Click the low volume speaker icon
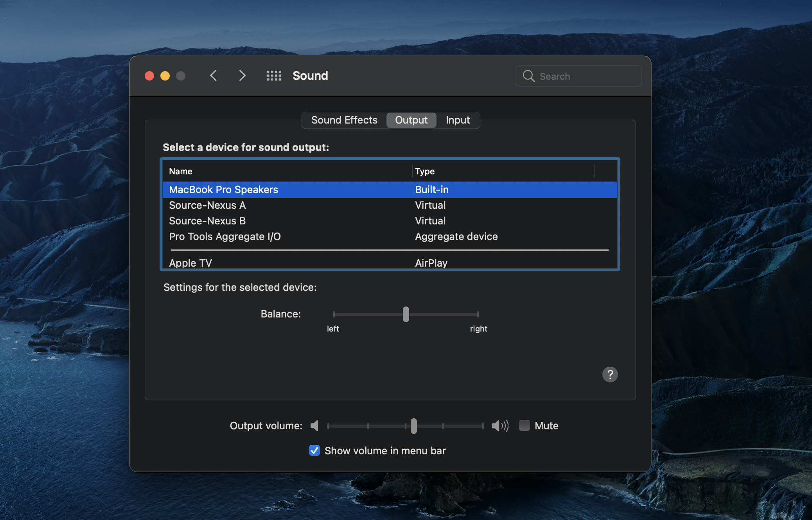 click(x=314, y=426)
